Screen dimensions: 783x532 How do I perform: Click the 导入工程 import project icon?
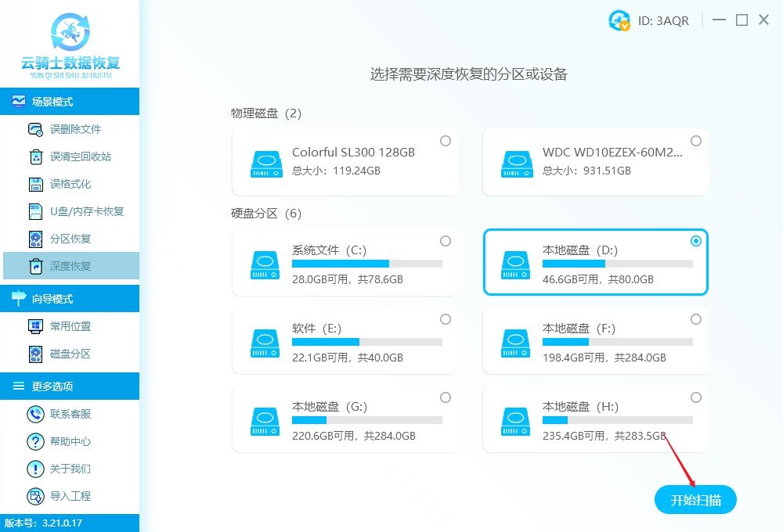pos(34,496)
